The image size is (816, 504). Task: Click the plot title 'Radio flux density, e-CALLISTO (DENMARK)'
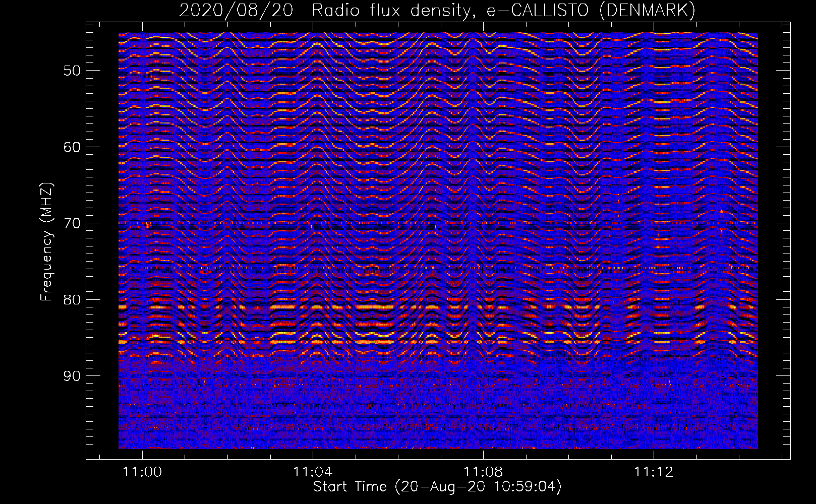[x=504, y=10]
